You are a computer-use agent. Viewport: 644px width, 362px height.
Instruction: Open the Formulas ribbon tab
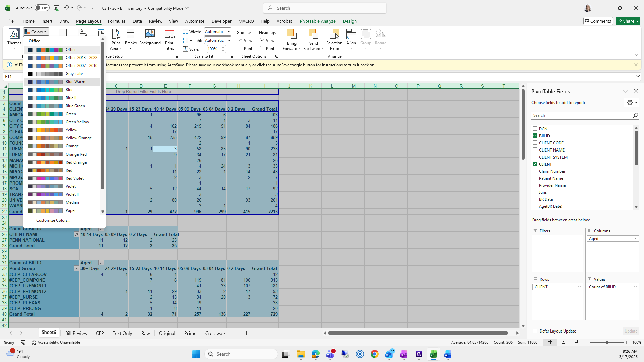pos(117,21)
